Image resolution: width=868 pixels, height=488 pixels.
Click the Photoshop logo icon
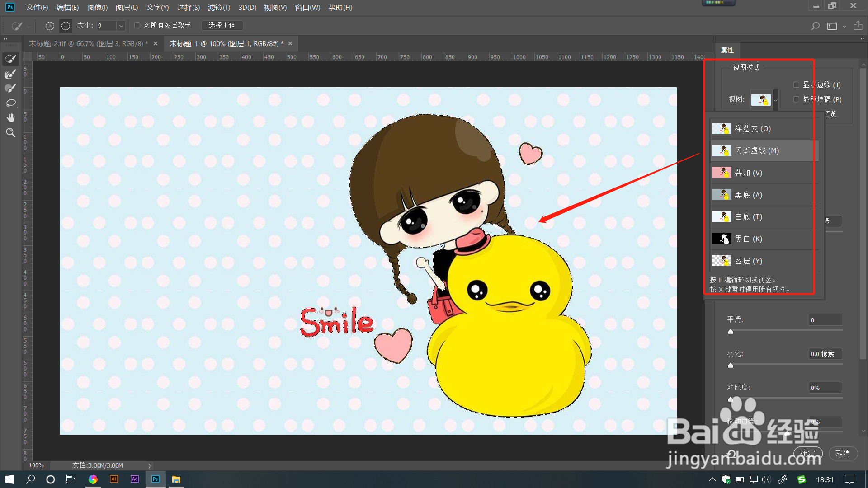pos(10,7)
